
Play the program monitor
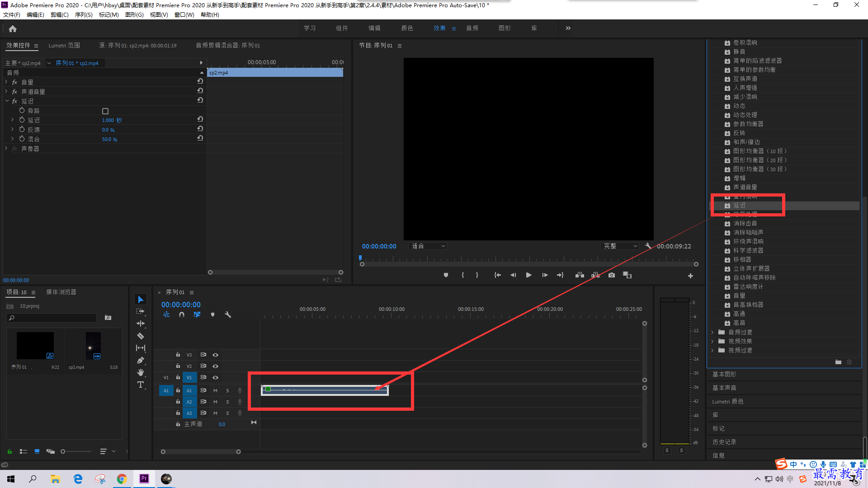[x=528, y=275]
